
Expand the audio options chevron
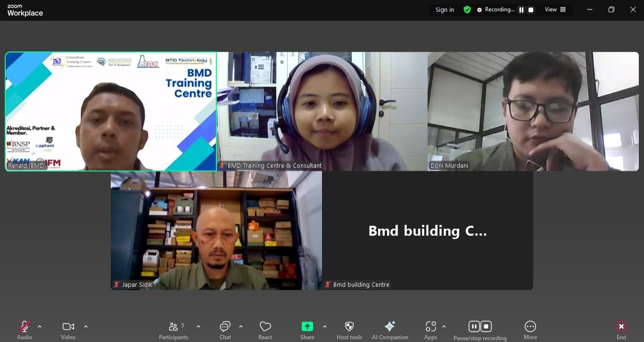coord(40,326)
